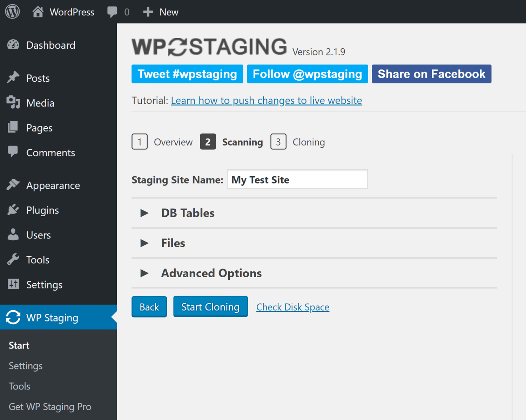Click the home icon in admin bar
The image size is (526, 420).
click(38, 12)
